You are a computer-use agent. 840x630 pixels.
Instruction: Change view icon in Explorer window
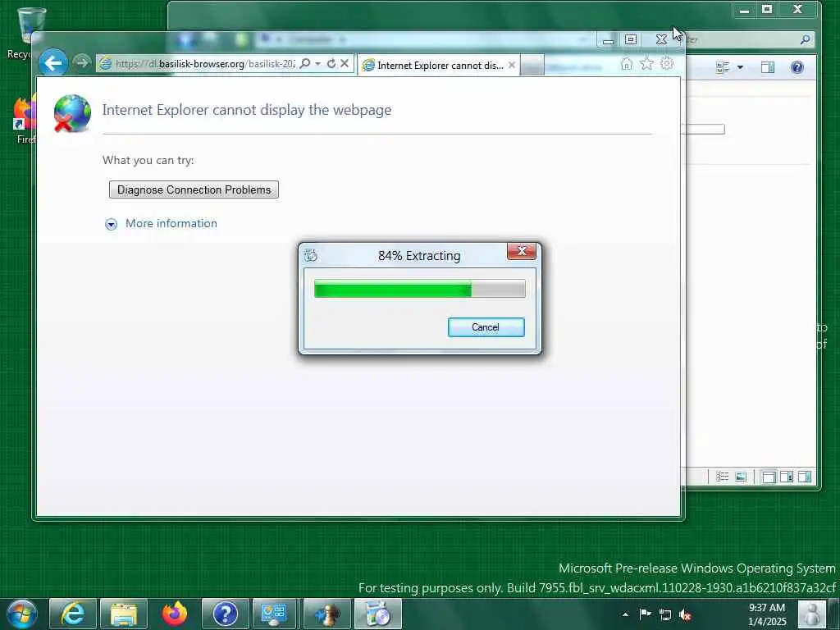[x=724, y=67]
